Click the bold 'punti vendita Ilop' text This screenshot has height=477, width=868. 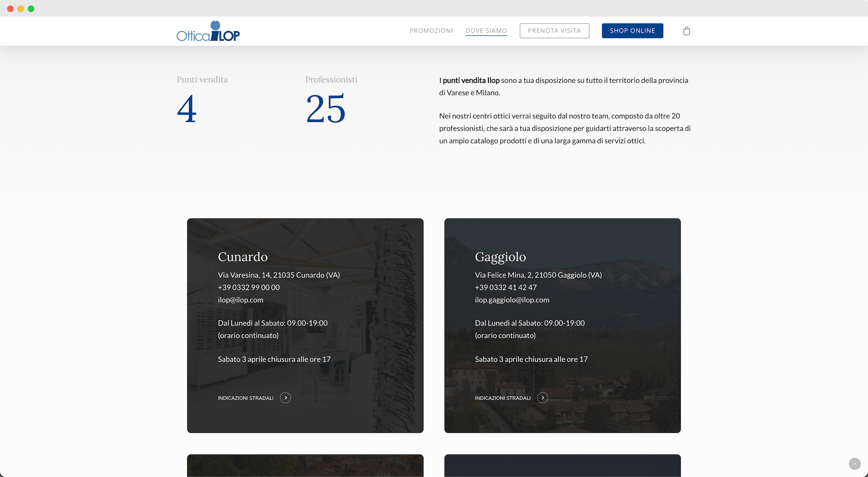471,80
